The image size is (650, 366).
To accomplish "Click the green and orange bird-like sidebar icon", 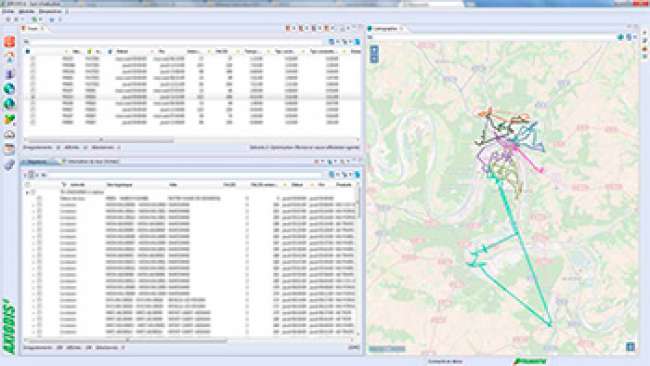I will 10,119.
